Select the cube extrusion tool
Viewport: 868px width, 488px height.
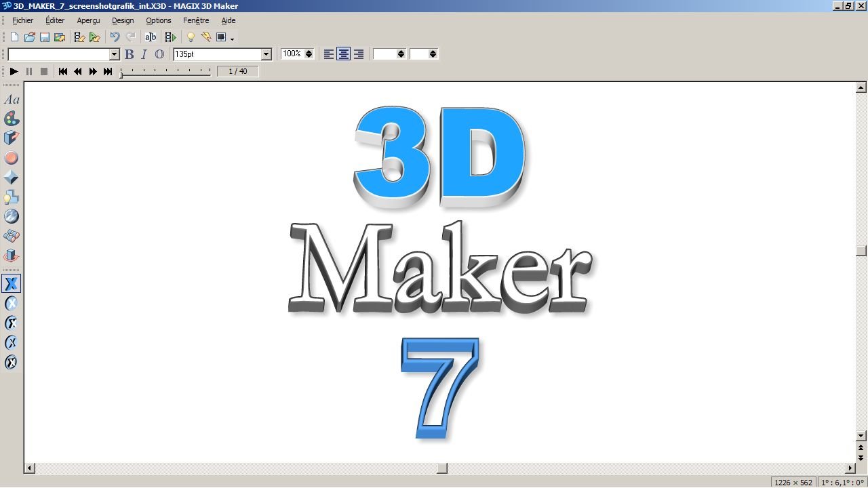pyautogui.click(x=12, y=138)
